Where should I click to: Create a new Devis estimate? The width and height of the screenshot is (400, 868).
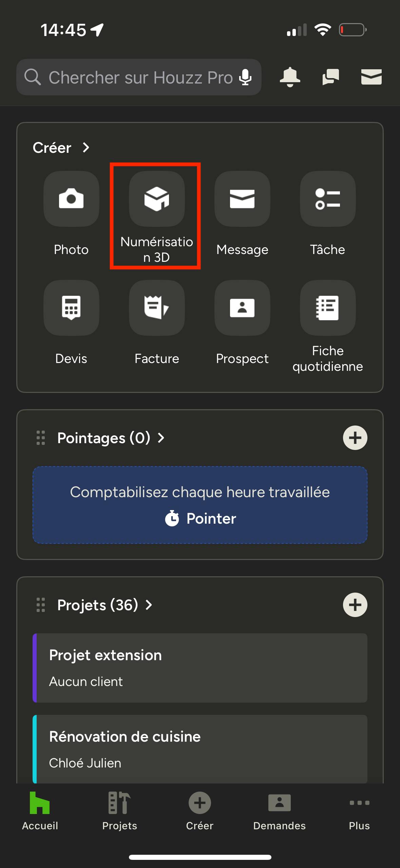pyautogui.click(x=71, y=308)
